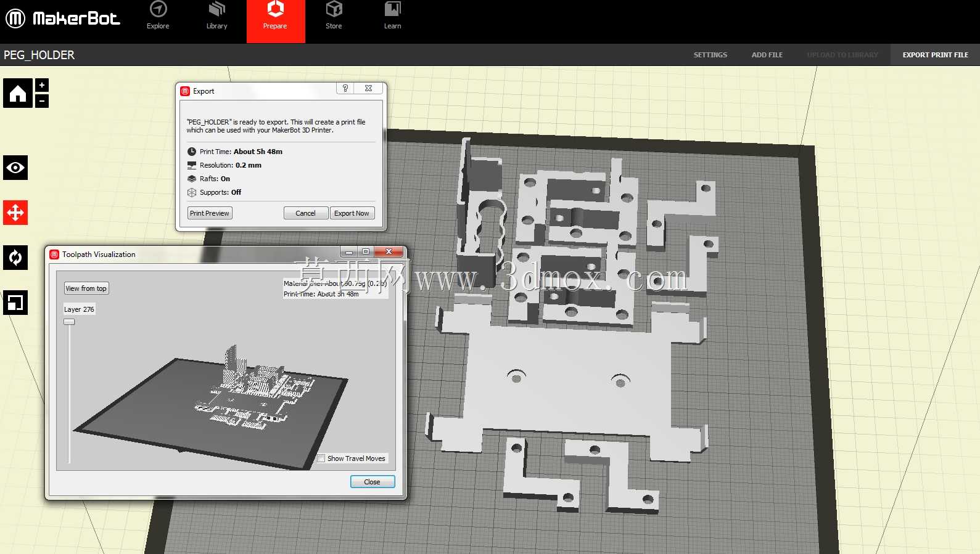Maximize the Toolpath Visualization window

point(366,251)
